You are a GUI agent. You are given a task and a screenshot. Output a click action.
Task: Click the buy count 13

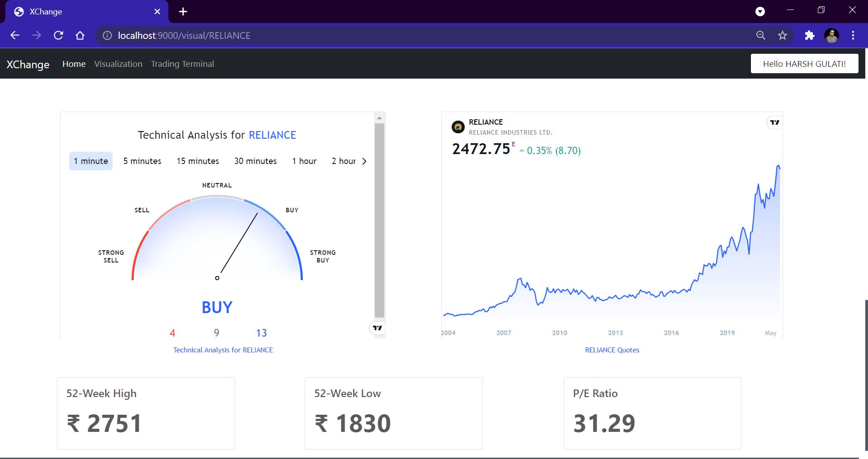[x=261, y=333]
